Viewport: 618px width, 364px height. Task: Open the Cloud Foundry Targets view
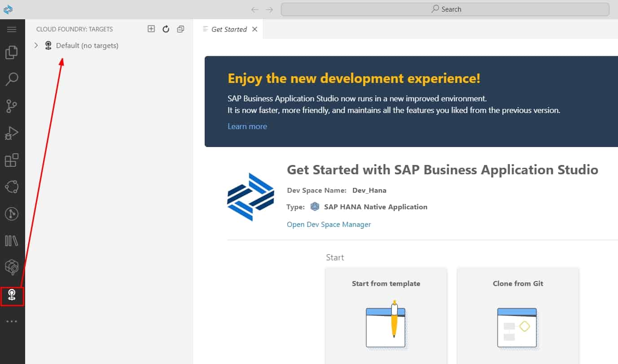click(12, 296)
